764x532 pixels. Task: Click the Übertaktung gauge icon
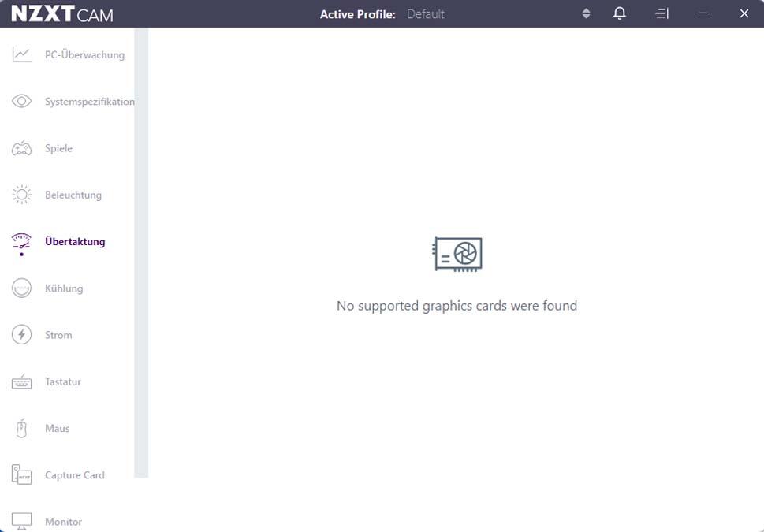click(21, 242)
